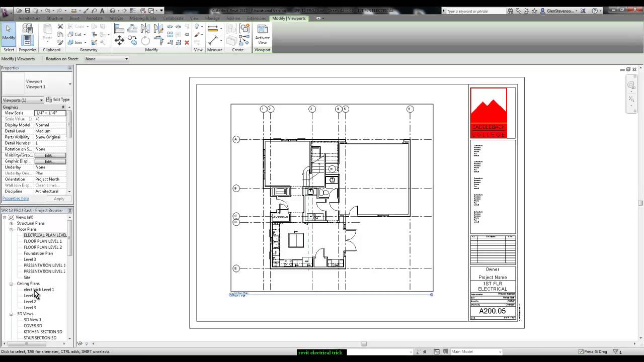
Task: Click the Activate View button
Action: pyautogui.click(x=262, y=35)
